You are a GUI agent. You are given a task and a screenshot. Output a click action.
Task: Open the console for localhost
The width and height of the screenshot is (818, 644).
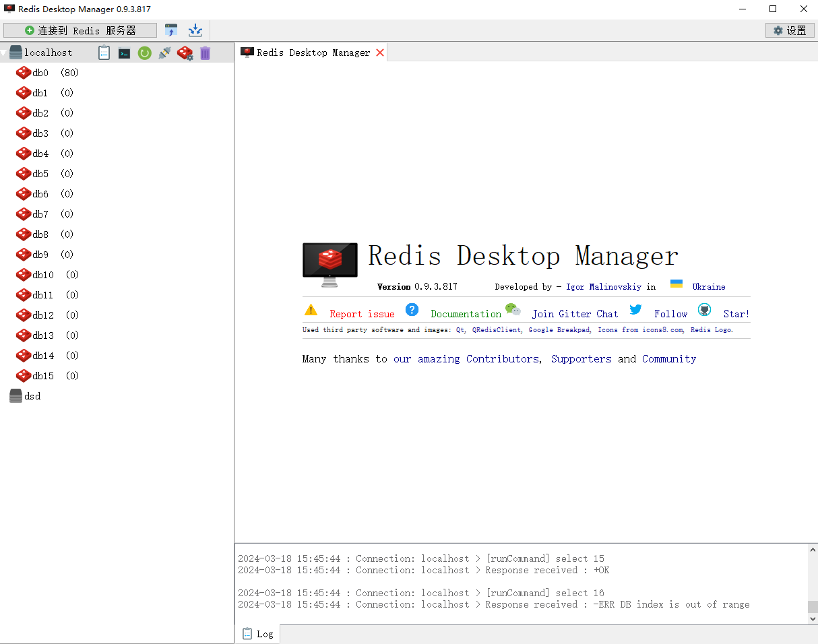click(x=124, y=53)
